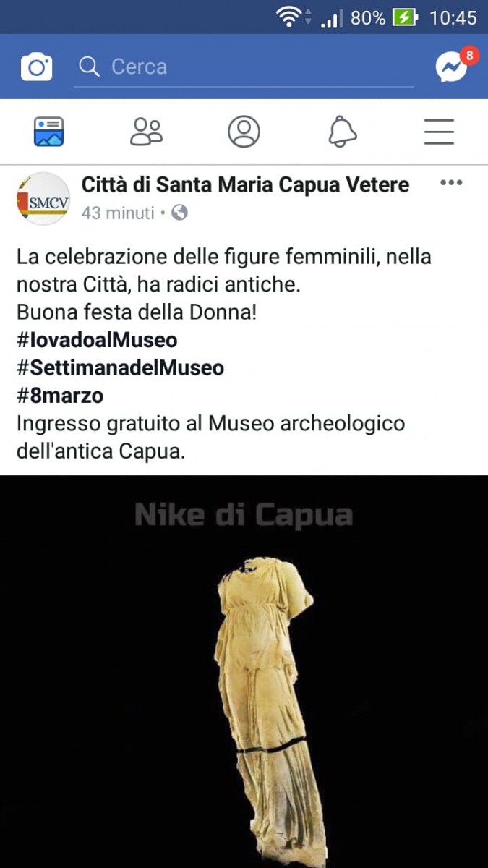Open Messenger with 8 notifications

click(x=453, y=67)
